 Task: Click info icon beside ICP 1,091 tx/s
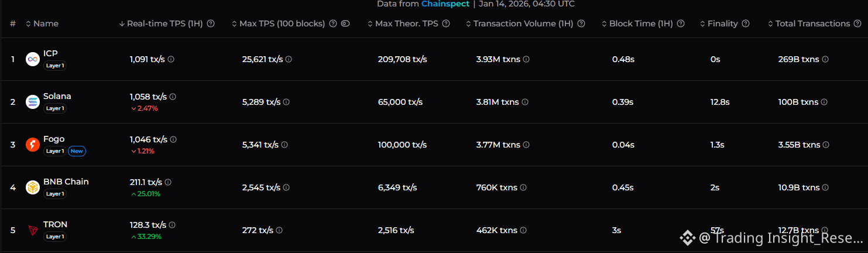click(x=171, y=59)
